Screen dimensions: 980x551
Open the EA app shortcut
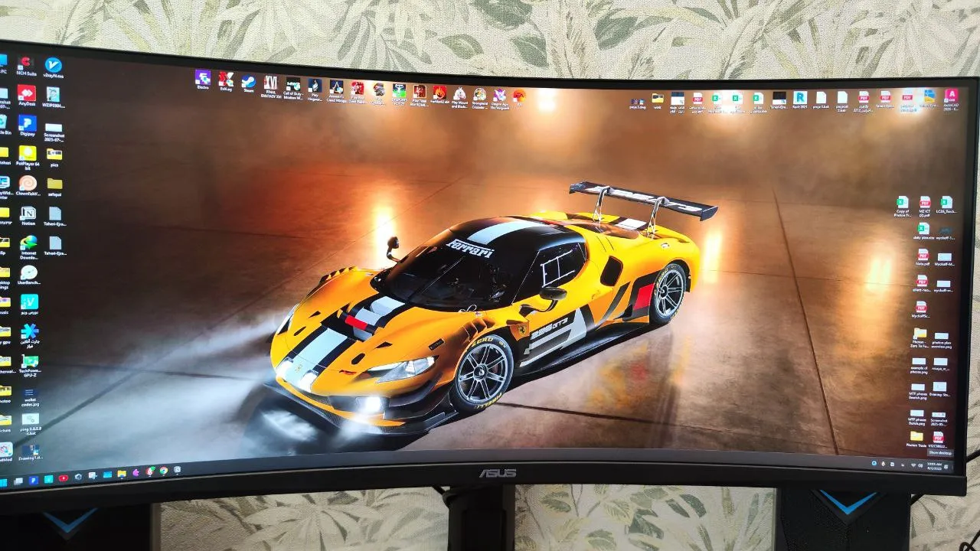(519, 96)
